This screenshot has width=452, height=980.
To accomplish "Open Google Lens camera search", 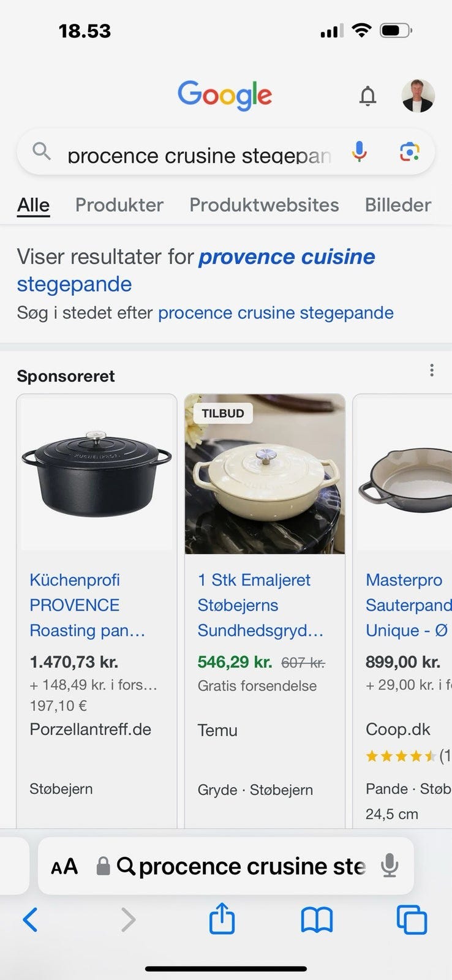I will [x=409, y=151].
